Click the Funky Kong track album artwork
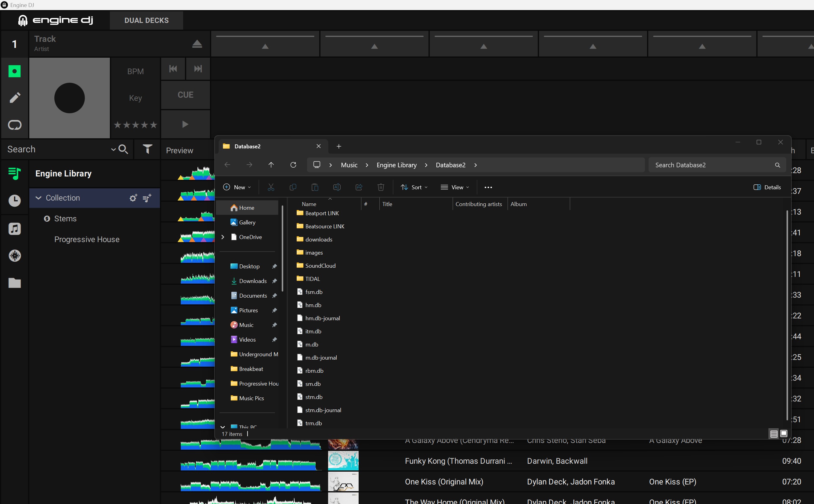This screenshot has width=814, height=504. (x=343, y=461)
